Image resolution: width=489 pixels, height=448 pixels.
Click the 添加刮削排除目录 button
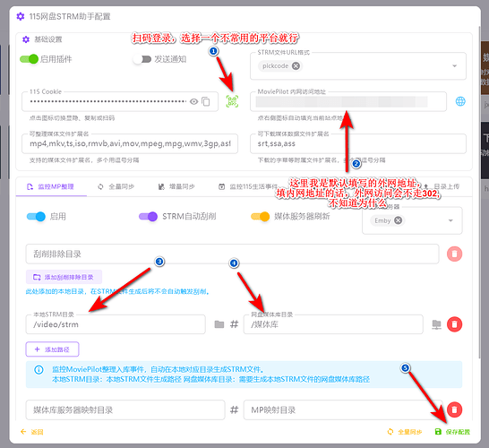(64, 277)
